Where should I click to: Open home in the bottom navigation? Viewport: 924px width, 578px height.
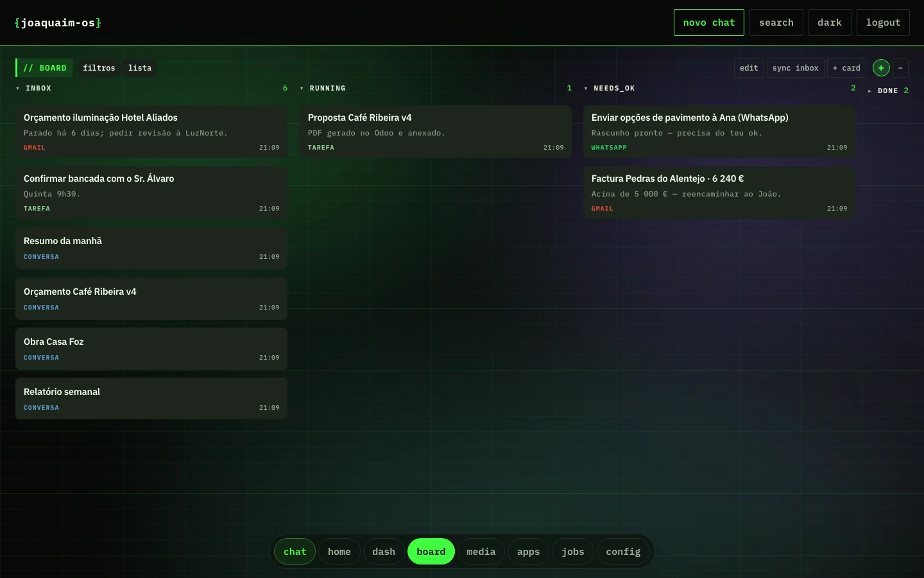click(339, 552)
